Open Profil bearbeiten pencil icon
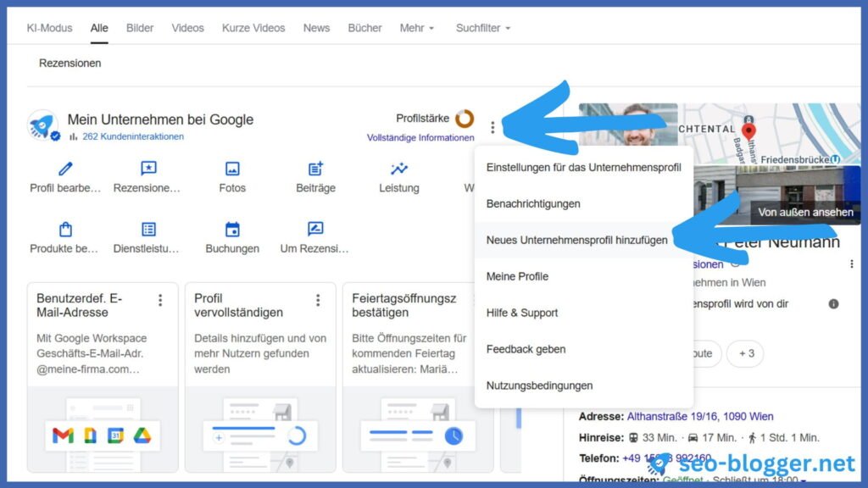The width and height of the screenshot is (868, 488). click(65, 169)
